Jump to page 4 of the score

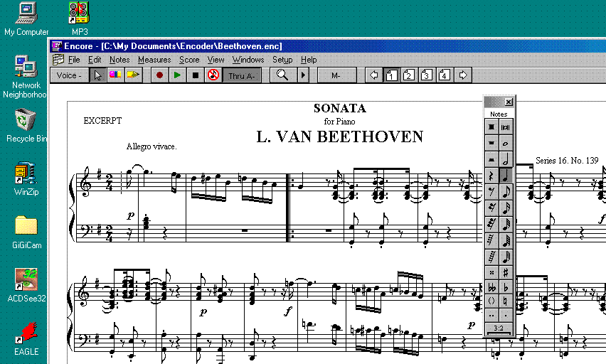click(x=445, y=75)
